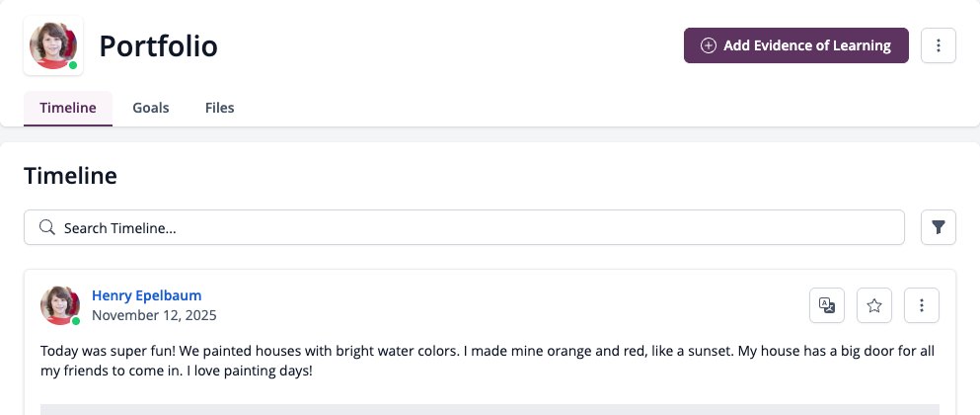Click the Portfolio page title
This screenshot has width=980, height=415.
pos(158,45)
